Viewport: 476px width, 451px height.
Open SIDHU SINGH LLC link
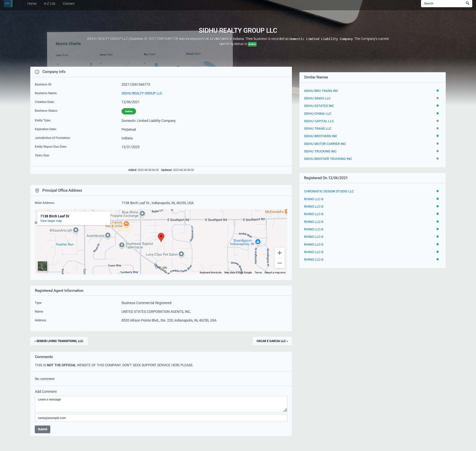[317, 98]
